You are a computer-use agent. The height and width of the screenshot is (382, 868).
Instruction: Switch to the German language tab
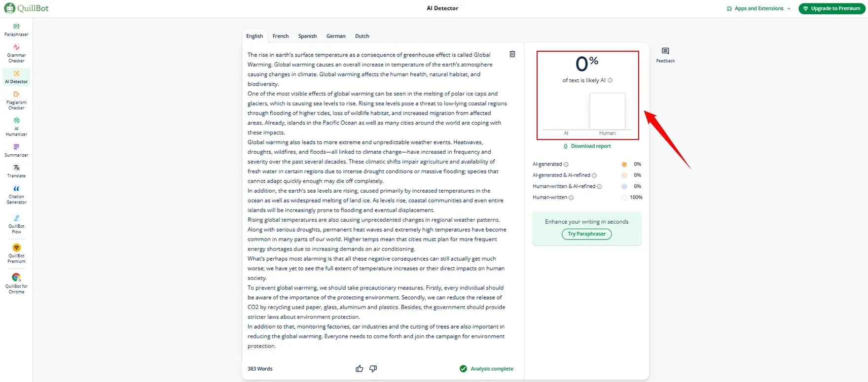pyautogui.click(x=336, y=36)
